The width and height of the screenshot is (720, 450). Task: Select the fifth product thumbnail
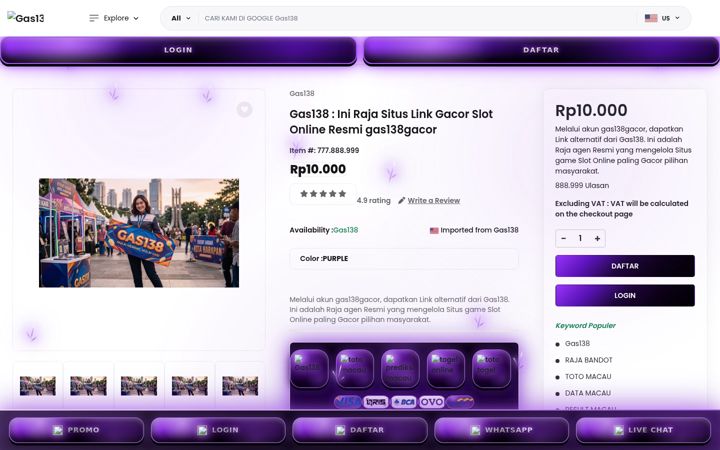[240, 386]
